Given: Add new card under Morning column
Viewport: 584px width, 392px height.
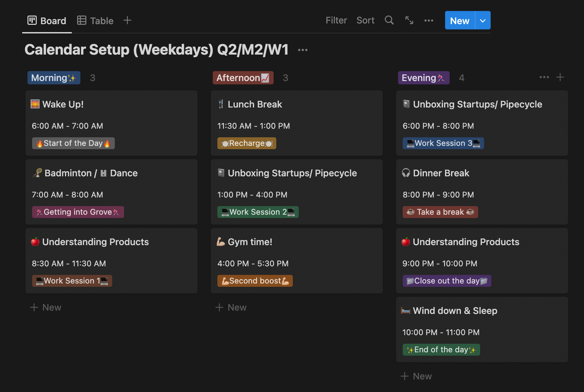Looking at the screenshot, I should point(46,307).
